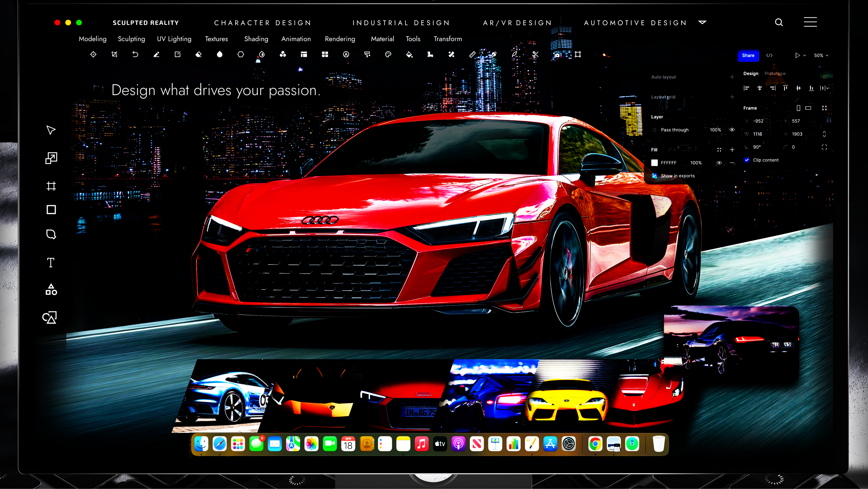This screenshot has height=489, width=868.
Task: Open the fill styles four-dot icon
Action: click(719, 150)
